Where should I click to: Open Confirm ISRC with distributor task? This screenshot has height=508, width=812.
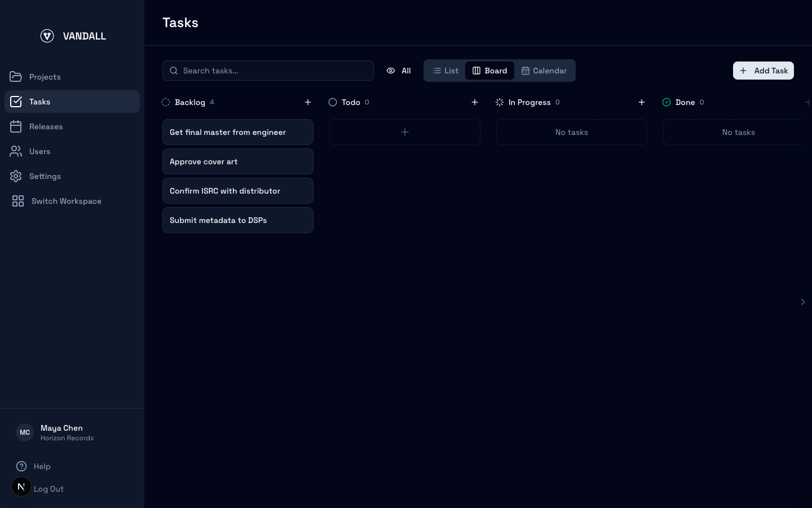238,191
